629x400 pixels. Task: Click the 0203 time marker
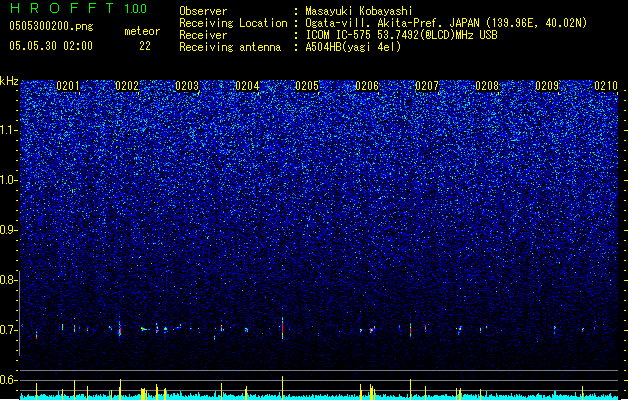tap(187, 86)
